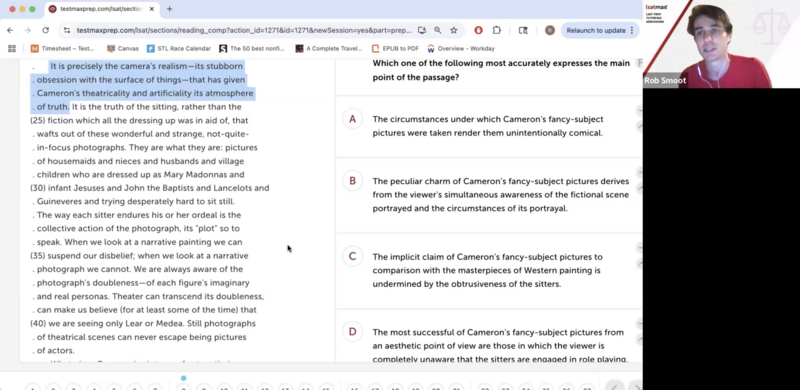Reload the page with refresh icon
This screenshot has width=800, height=390.
coord(45,31)
